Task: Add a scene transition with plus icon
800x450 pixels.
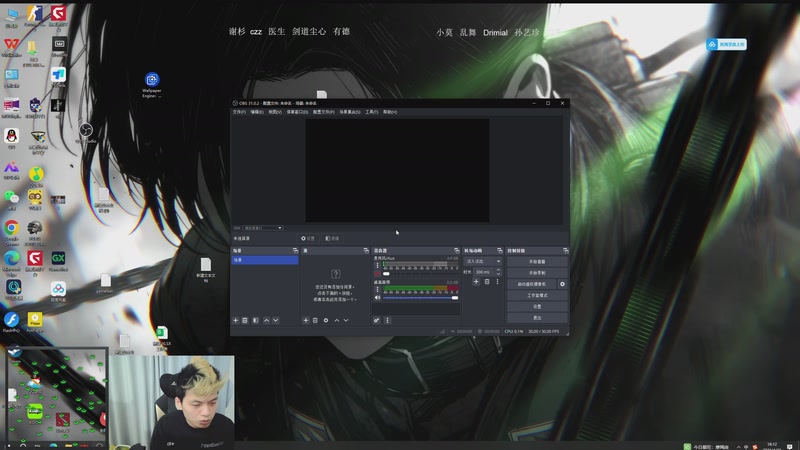Action: (x=476, y=282)
